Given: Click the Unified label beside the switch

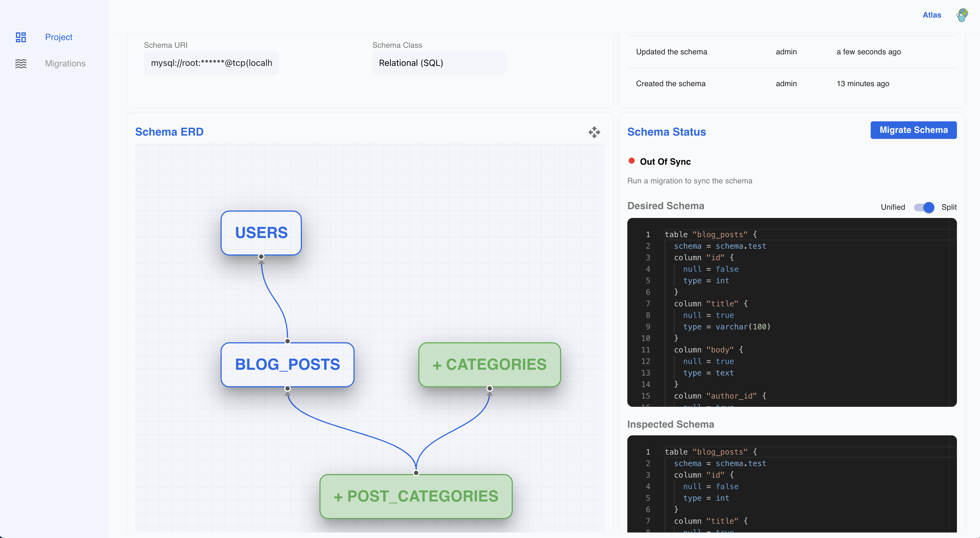Looking at the screenshot, I should tap(893, 207).
